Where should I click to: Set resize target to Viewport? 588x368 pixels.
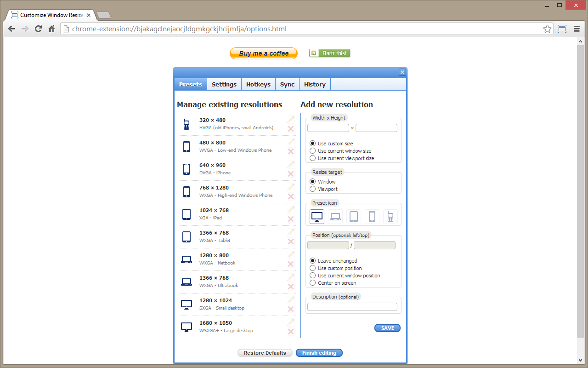(313, 189)
